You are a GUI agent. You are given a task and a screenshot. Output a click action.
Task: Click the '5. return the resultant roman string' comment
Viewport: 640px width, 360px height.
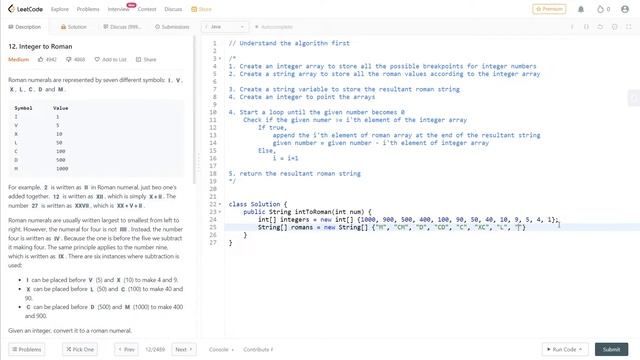[295, 173]
